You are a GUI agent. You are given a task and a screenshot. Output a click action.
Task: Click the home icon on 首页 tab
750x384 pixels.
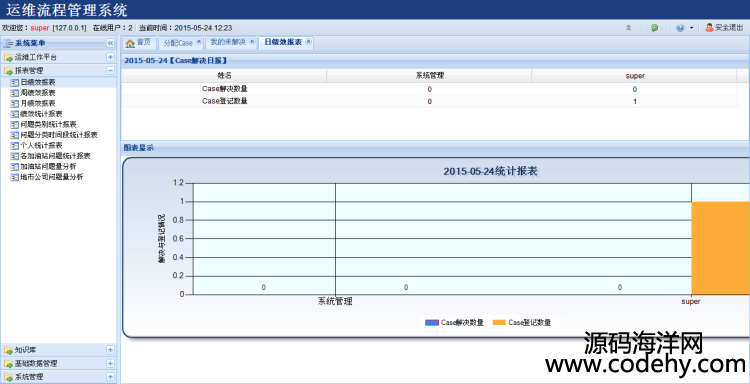130,44
